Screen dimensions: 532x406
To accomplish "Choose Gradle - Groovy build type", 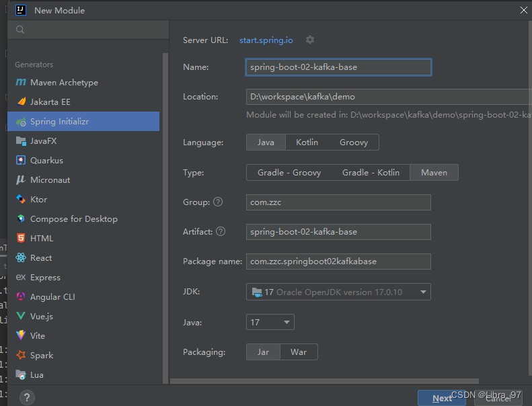I will [x=289, y=172].
